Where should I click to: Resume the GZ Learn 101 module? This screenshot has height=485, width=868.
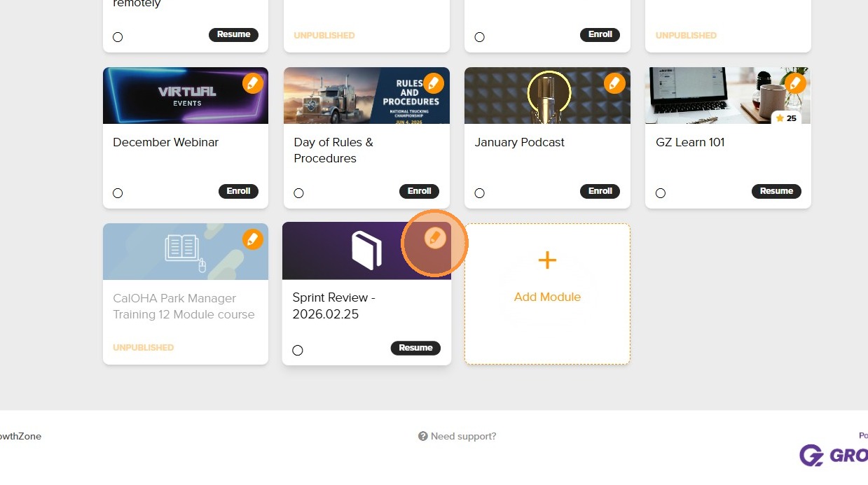[x=776, y=191]
